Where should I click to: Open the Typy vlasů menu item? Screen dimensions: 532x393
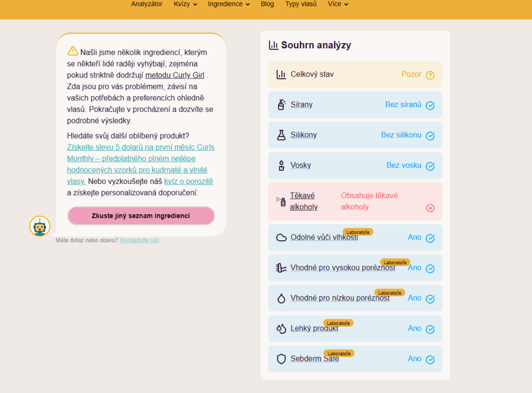pyautogui.click(x=301, y=4)
